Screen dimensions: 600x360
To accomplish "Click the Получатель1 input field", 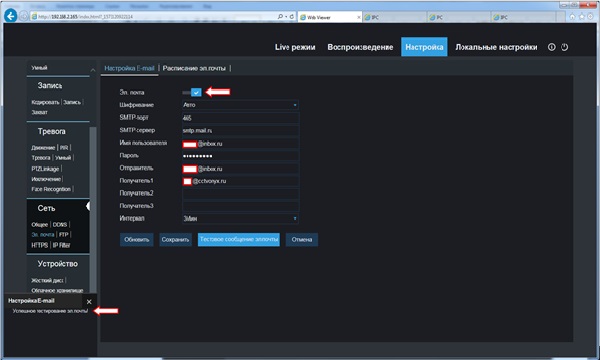I will [240, 181].
